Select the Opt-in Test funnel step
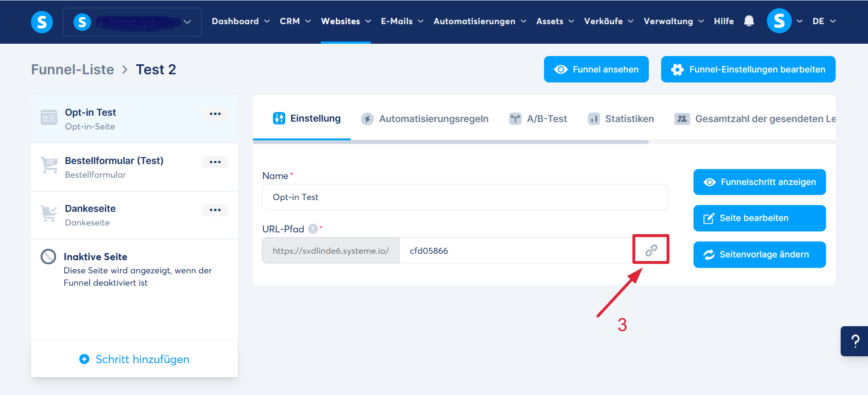The image size is (868, 395). pos(134,119)
